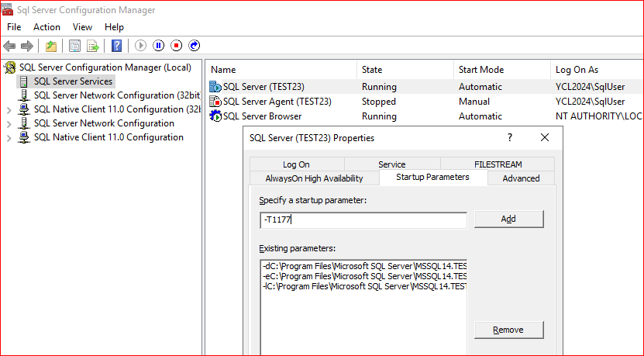
Task: Click the Back arrow in toolbar
Action: (10, 46)
